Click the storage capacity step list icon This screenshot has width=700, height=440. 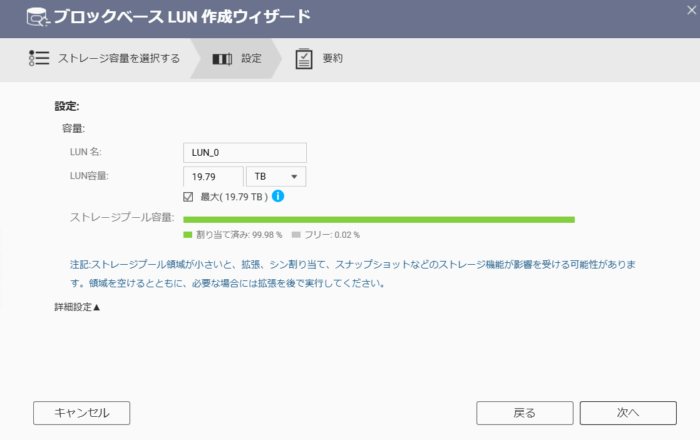(x=39, y=58)
